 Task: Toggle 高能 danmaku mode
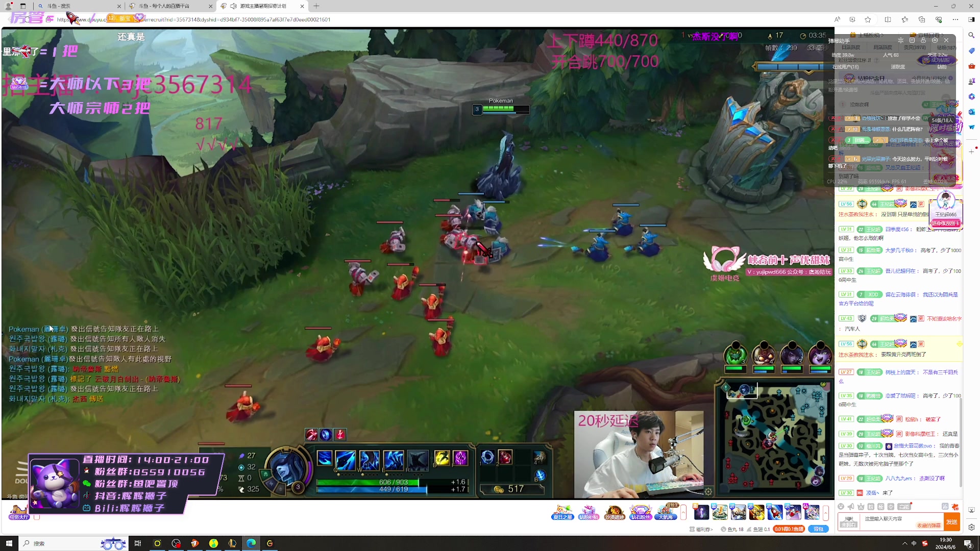point(904,507)
